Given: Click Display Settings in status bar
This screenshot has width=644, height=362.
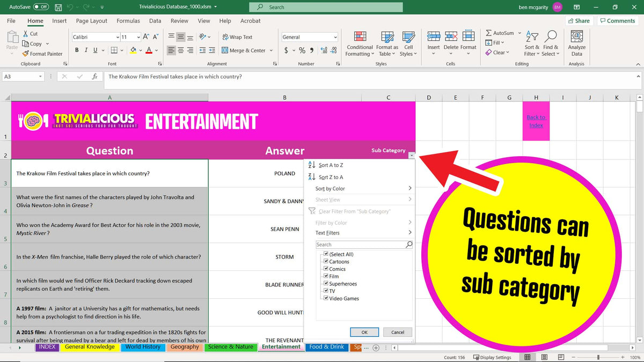Looking at the screenshot, I should pyautogui.click(x=492, y=357).
